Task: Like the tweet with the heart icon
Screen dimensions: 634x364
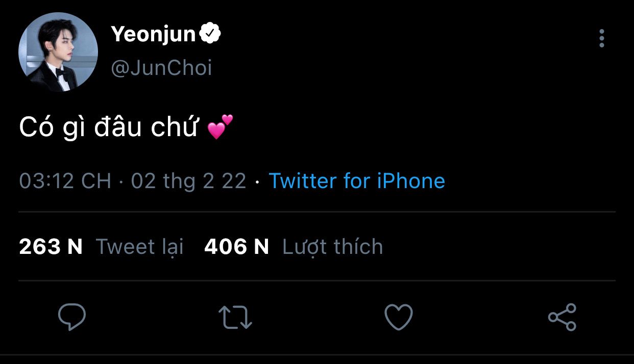Action: pos(398,317)
